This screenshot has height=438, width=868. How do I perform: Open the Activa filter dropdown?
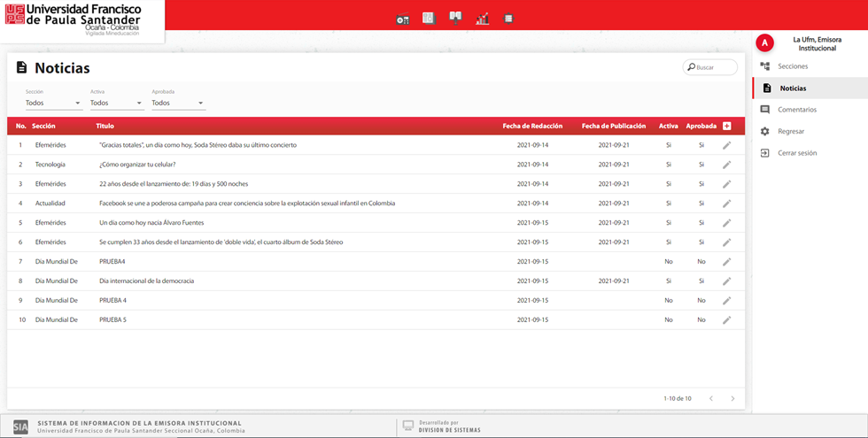coord(116,104)
